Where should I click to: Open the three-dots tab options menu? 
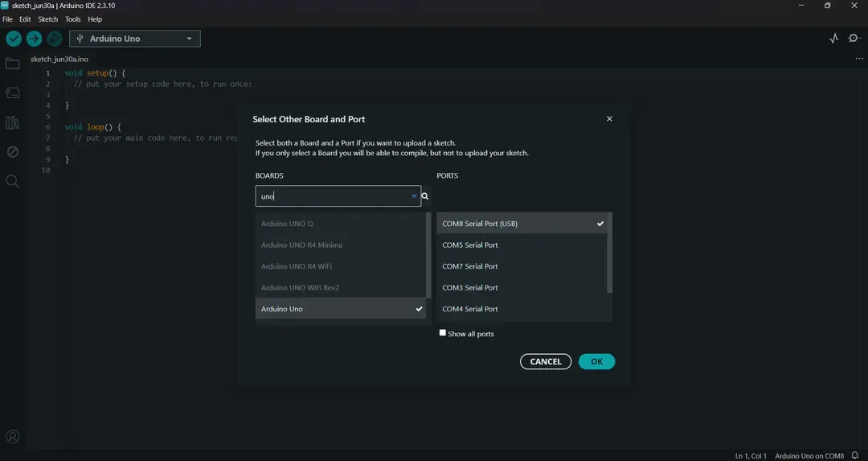pyautogui.click(x=859, y=59)
